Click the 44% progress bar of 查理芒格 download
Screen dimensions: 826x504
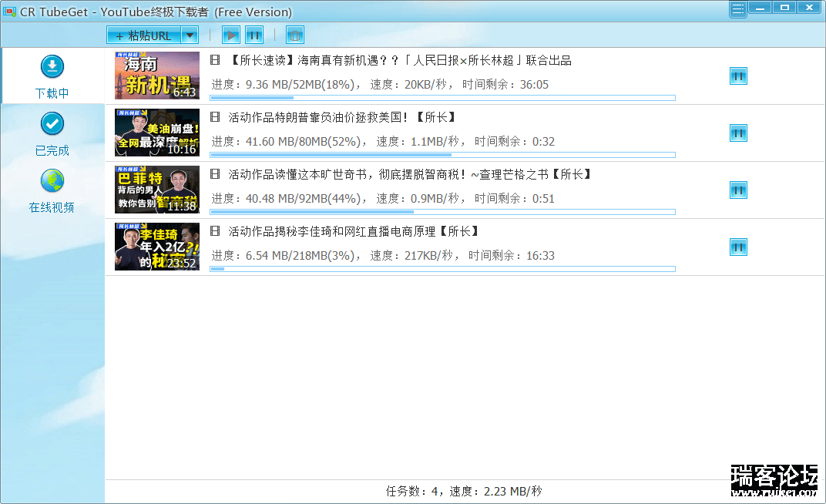pyautogui.click(x=442, y=212)
